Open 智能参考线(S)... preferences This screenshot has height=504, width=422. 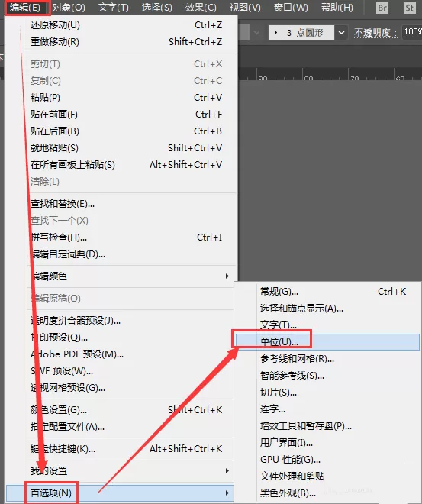pos(327,376)
